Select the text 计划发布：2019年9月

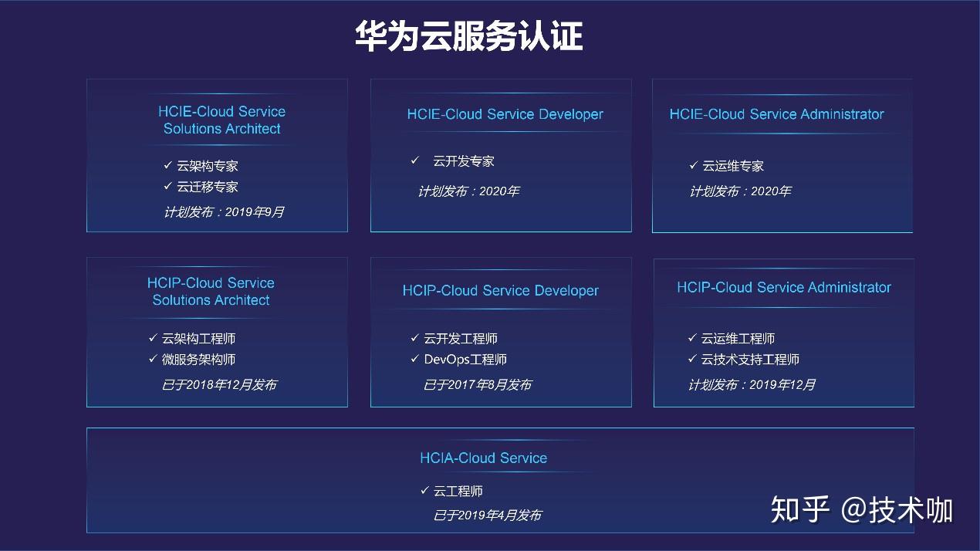pyautogui.click(x=224, y=211)
